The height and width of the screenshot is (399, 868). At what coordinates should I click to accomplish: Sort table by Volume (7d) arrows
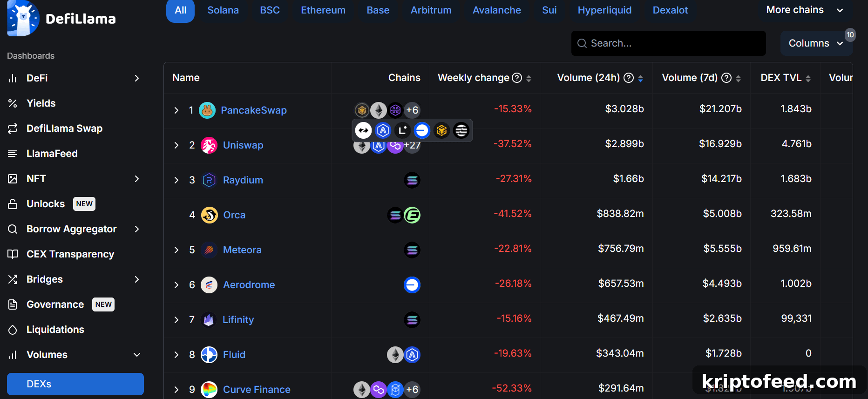tap(739, 79)
